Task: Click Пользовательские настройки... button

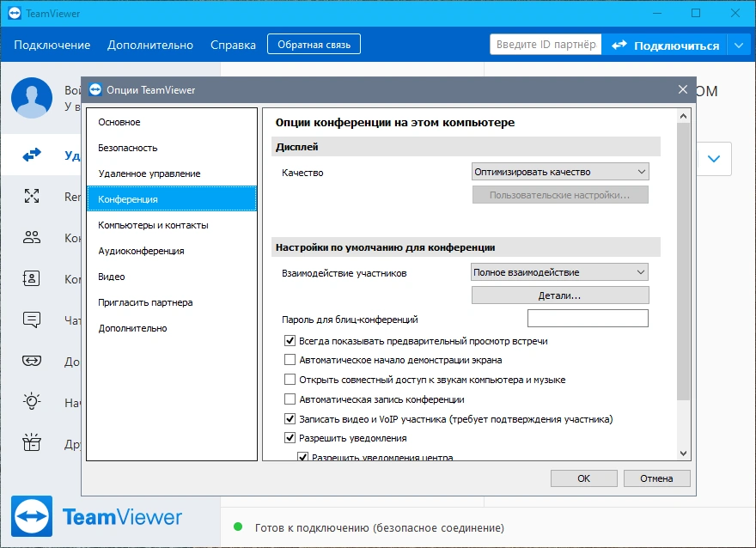Action: [x=560, y=195]
